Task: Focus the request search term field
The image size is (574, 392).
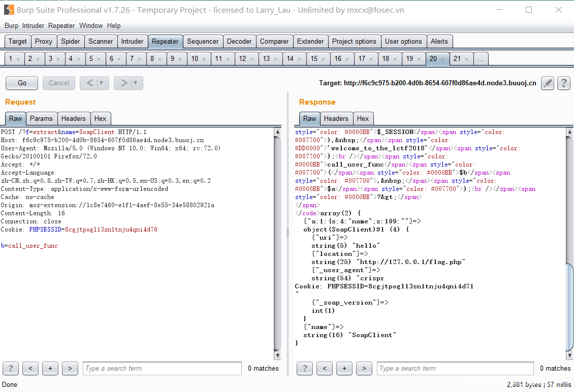Action: click(162, 368)
